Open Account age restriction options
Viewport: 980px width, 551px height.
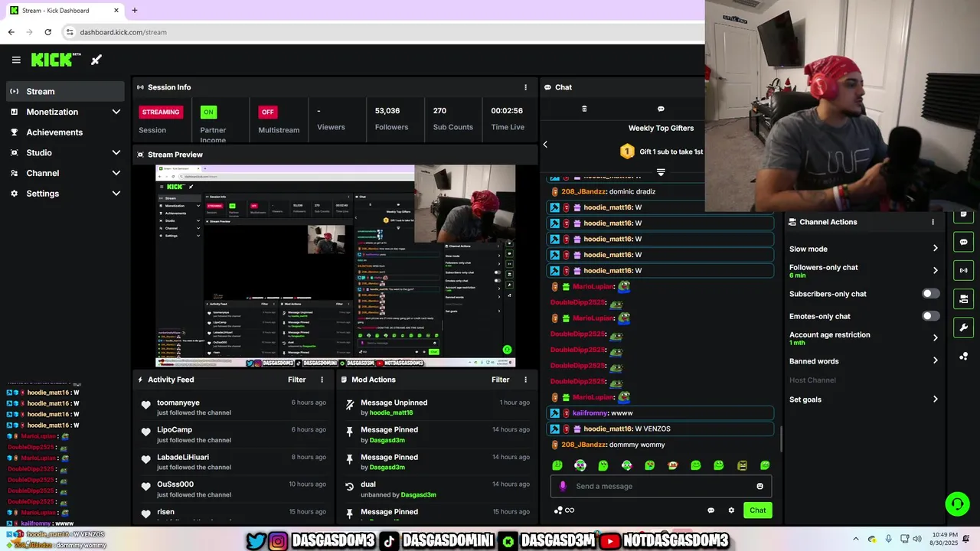point(935,337)
